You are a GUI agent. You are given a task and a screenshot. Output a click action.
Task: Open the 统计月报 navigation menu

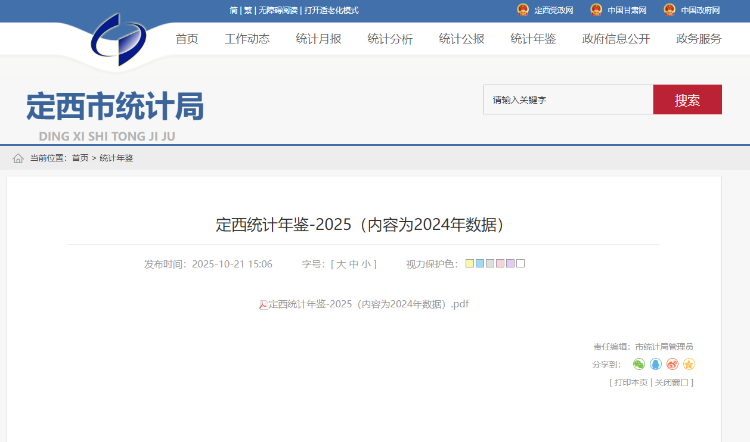[318, 39]
